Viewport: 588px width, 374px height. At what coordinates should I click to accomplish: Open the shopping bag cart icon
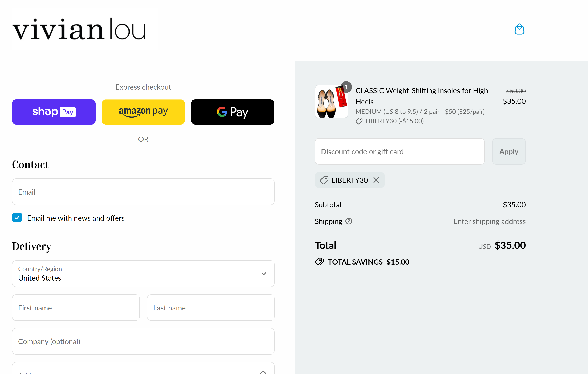(519, 29)
